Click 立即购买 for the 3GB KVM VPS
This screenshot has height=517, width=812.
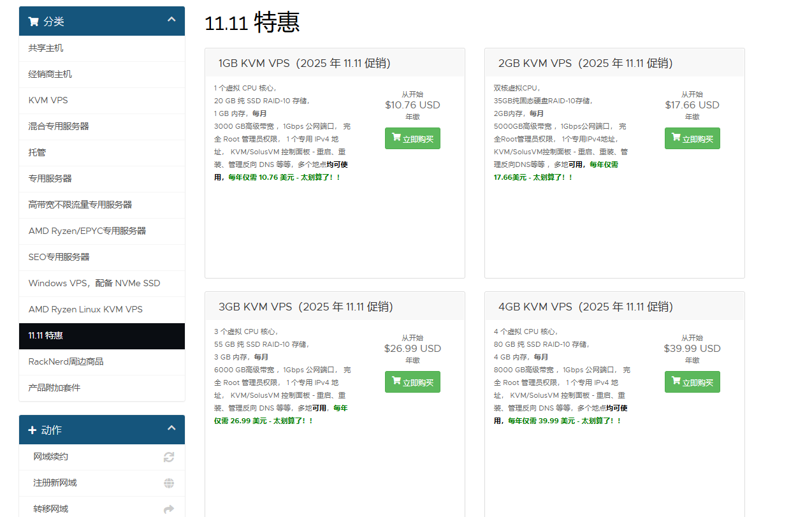click(412, 381)
